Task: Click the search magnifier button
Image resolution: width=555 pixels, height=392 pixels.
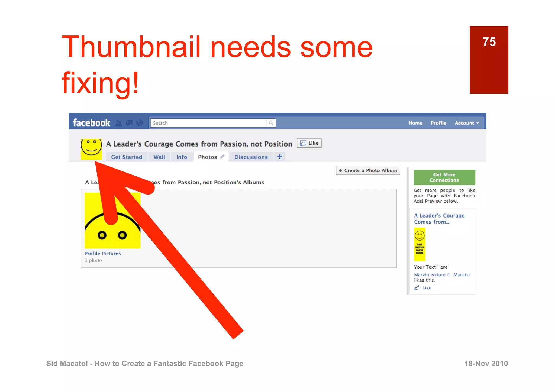Action: 271,123
